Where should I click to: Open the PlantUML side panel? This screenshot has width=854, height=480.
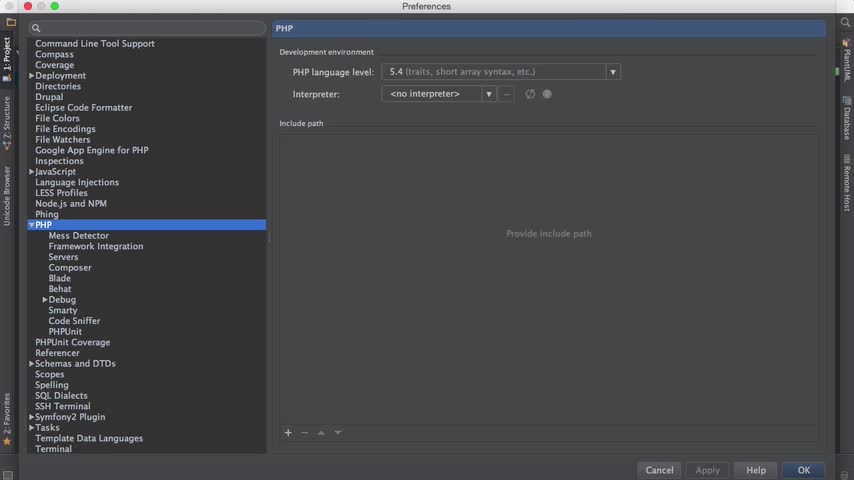tap(847, 60)
